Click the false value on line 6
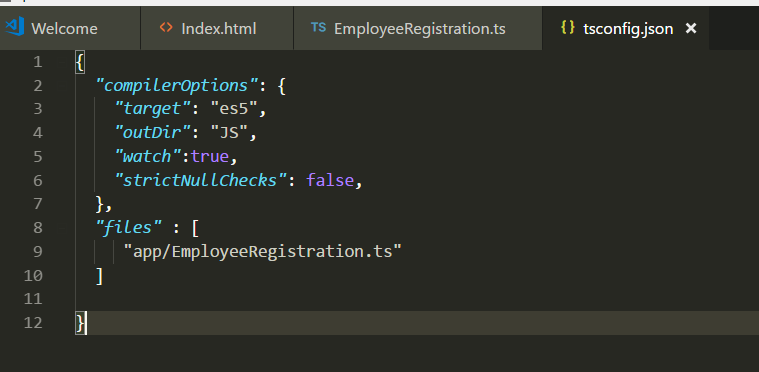The image size is (759, 372). [330, 180]
